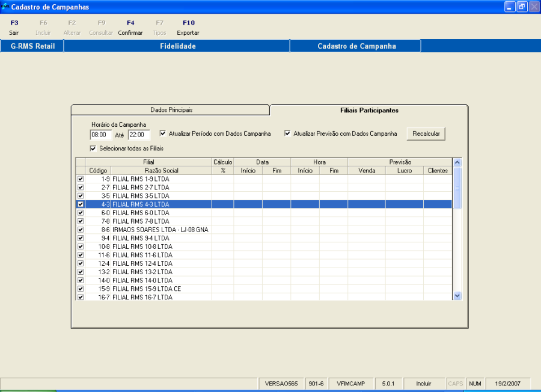Click the F2 Alterar toolbar item
The image size is (541, 392).
pyautogui.click(x=72, y=28)
